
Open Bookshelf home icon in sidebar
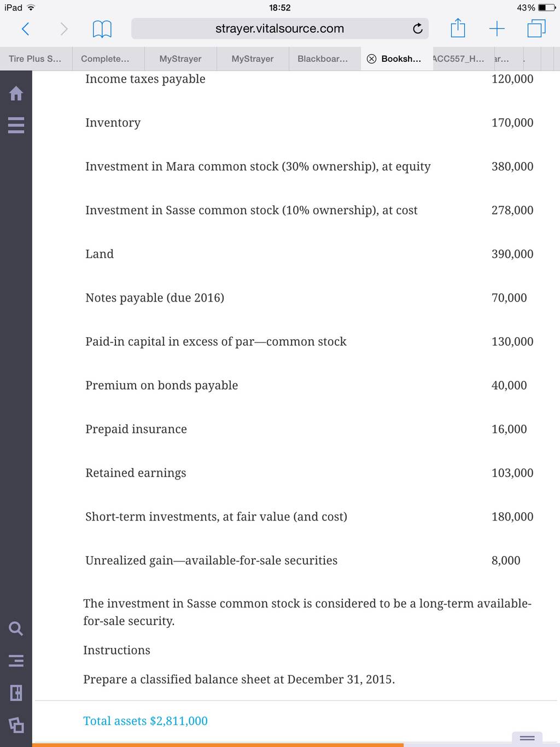(x=16, y=94)
